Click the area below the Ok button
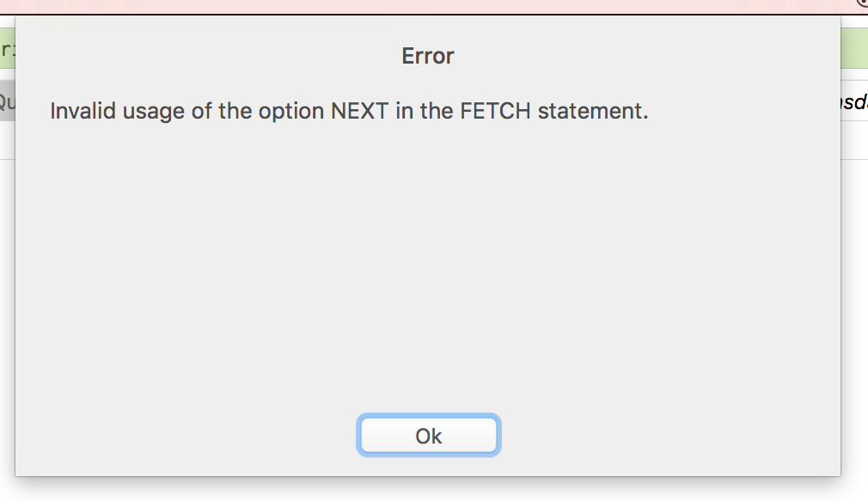 pos(428,468)
